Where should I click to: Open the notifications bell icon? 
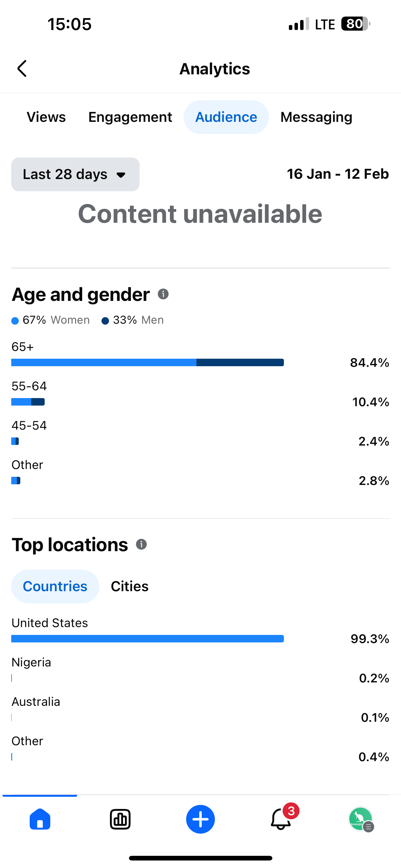281,819
